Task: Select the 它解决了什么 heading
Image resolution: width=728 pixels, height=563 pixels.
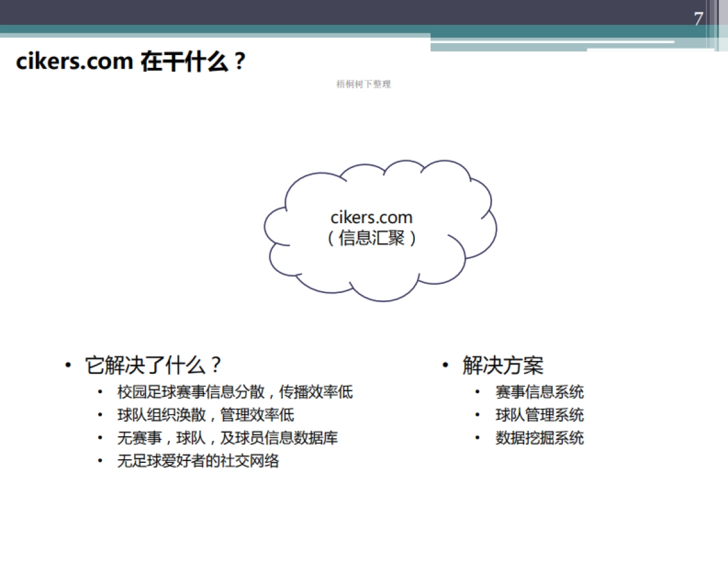Action: point(152,366)
